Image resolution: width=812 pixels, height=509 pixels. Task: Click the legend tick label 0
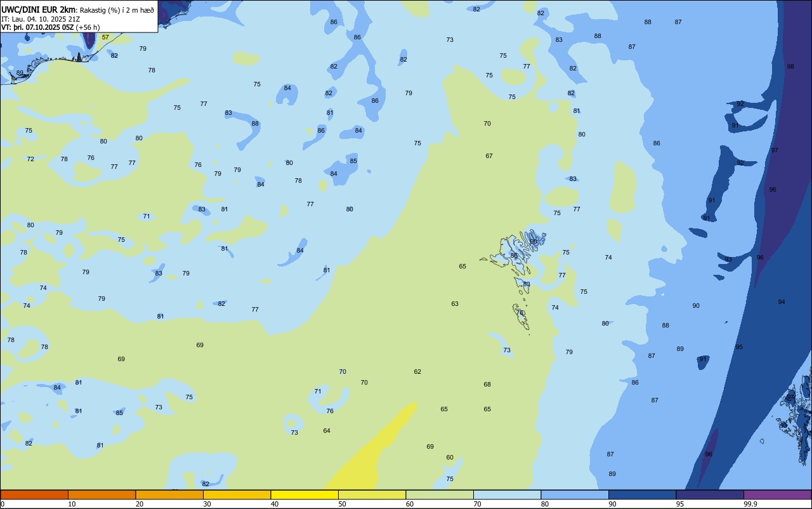pyautogui.click(x=3, y=504)
